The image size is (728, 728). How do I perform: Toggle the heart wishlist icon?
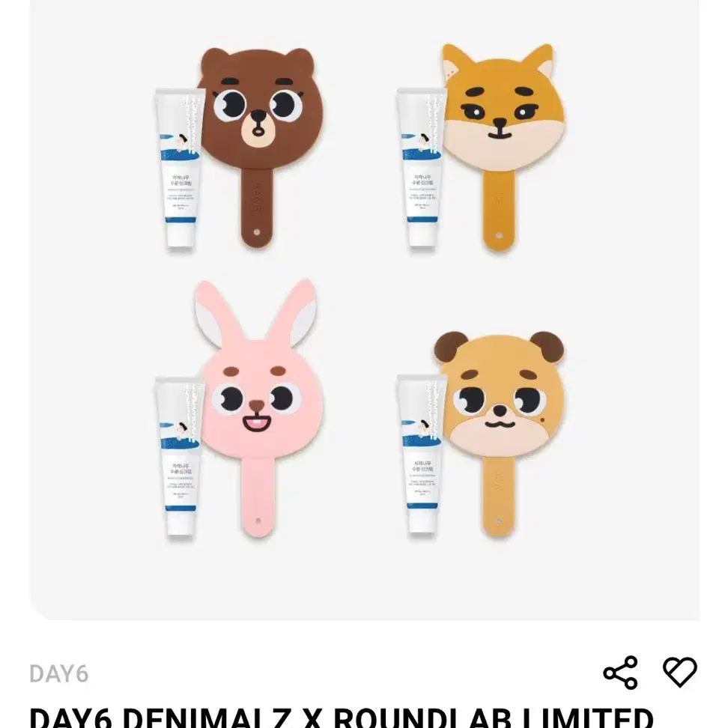pyautogui.click(x=680, y=671)
